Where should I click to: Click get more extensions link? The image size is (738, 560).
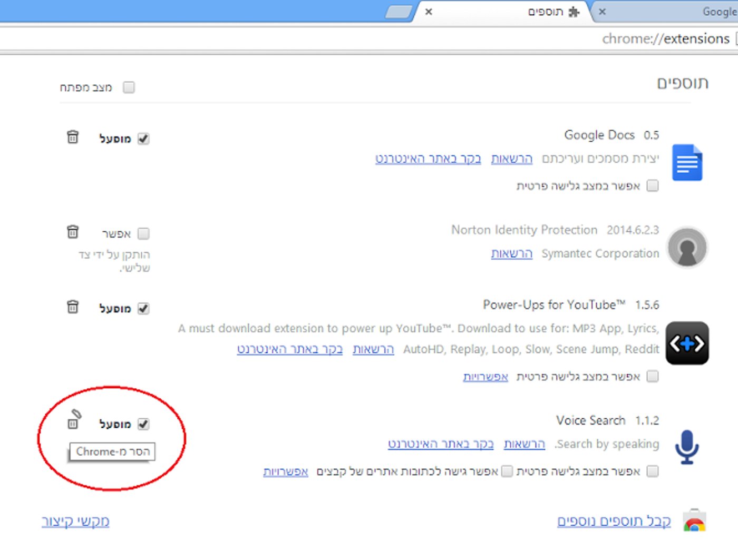pyautogui.click(x=614, y=521)
